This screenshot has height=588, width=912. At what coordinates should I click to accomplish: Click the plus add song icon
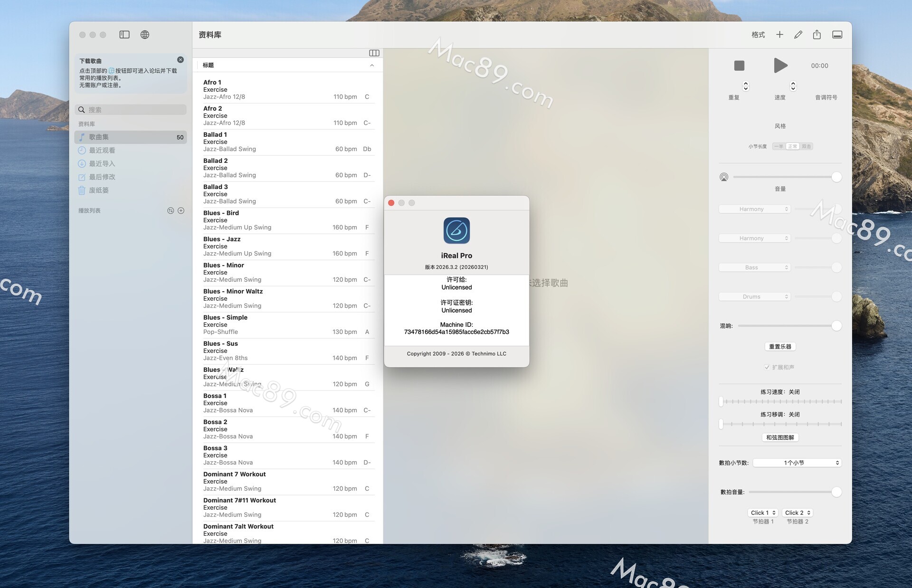779,35
